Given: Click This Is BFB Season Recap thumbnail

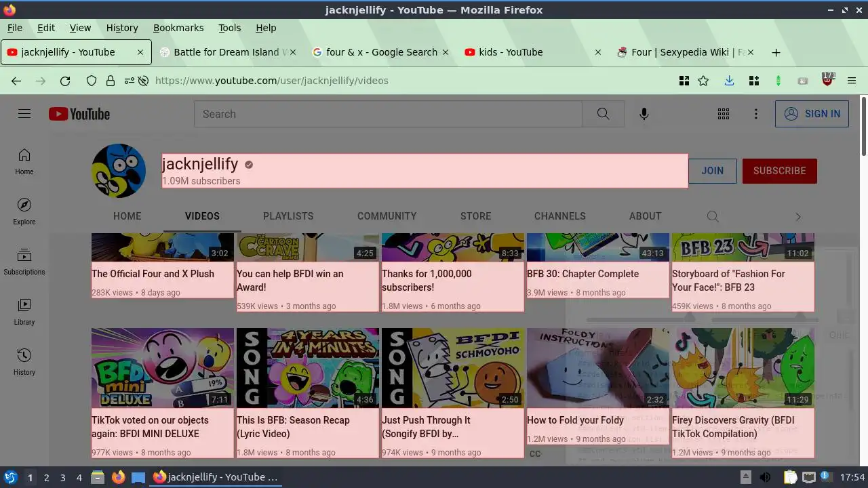Looking at the screenshot, I should point(308,367).
